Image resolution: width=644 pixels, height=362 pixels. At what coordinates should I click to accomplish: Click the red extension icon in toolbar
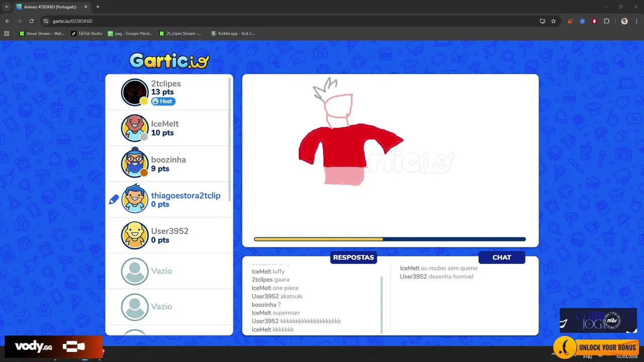pos(594,21)
